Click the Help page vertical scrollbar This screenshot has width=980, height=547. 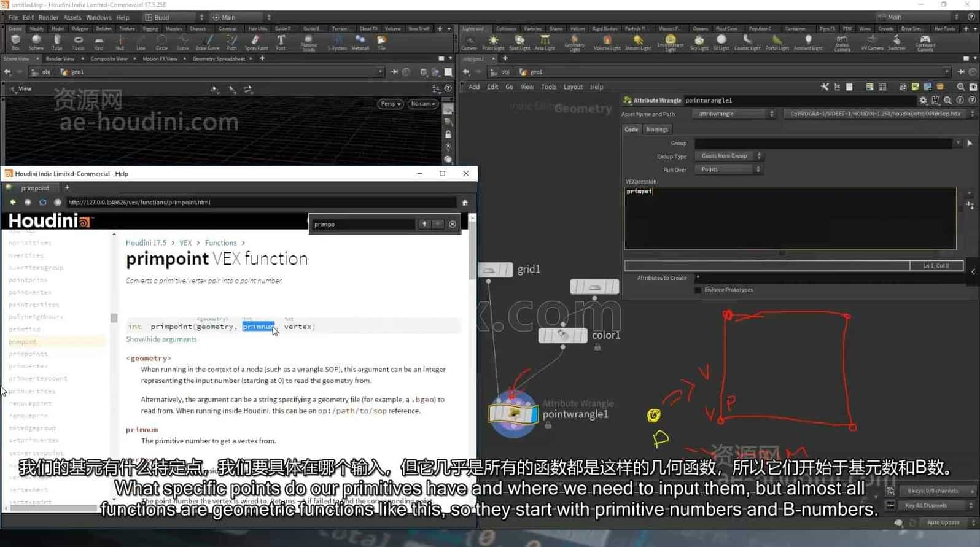472,252
